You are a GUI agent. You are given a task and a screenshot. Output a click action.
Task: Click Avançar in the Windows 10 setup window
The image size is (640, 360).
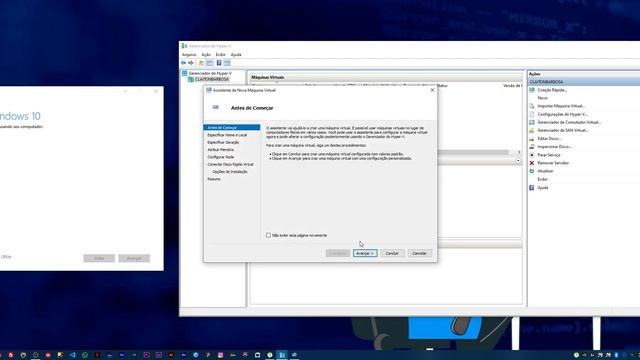coord(134,258)
